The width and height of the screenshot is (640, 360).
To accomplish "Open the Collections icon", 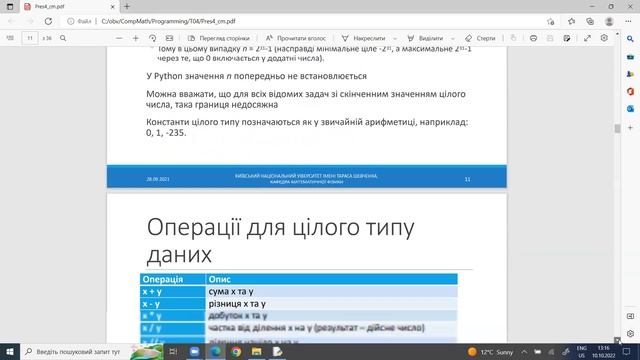I will pyautogui.click(x=590, y=21).
